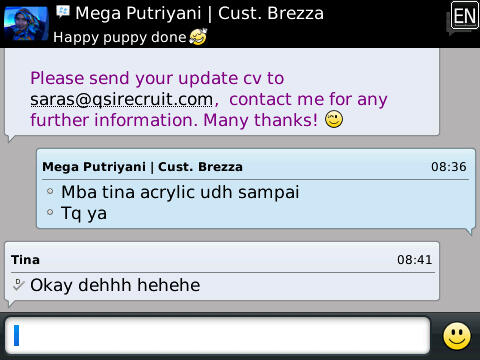The height and width of the screenshot is (360, 480).
Task: Select the 'Mba tina acrylic udh sampai' message
Action: (180, 192)
